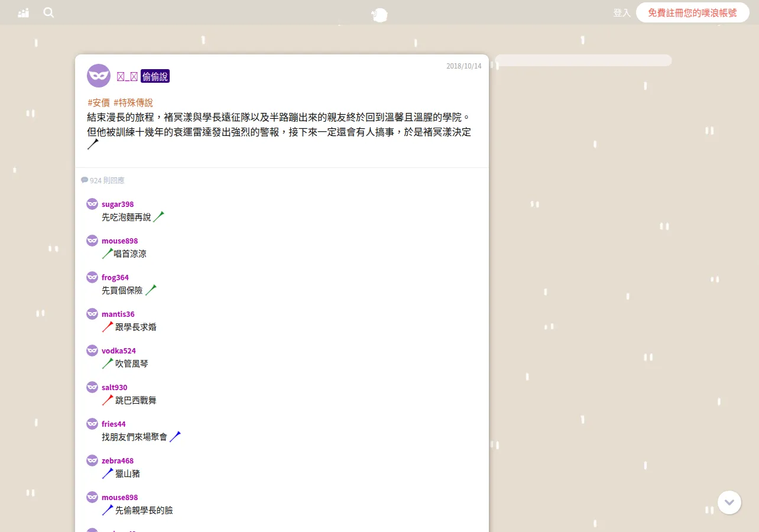This screenshot has height=532, width=759.
Task: Open hashtag #安價
Action: pos(99,102)
